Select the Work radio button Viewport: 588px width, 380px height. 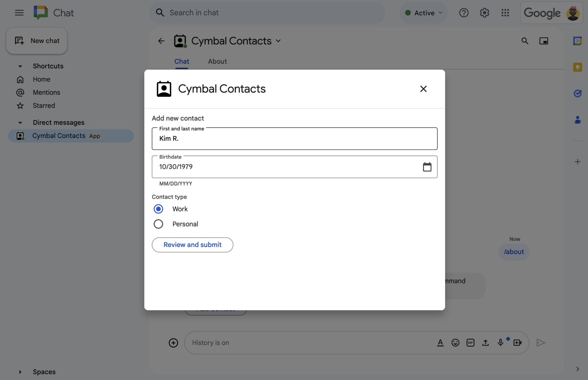[159, 209]
